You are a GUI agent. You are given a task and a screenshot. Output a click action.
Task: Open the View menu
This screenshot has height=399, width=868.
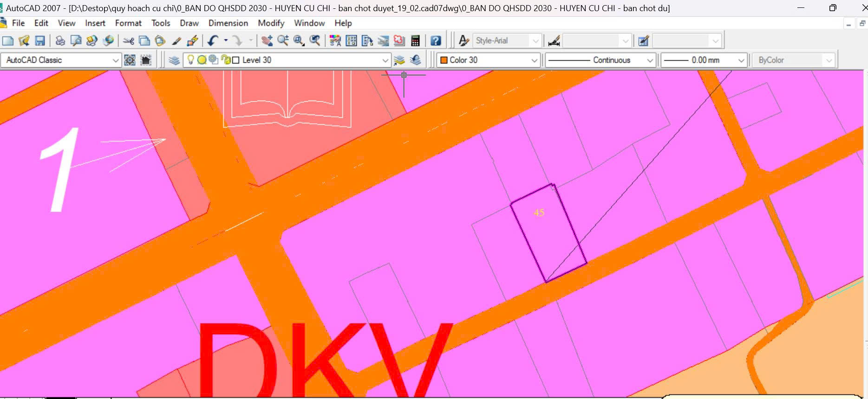pos(66,23)
